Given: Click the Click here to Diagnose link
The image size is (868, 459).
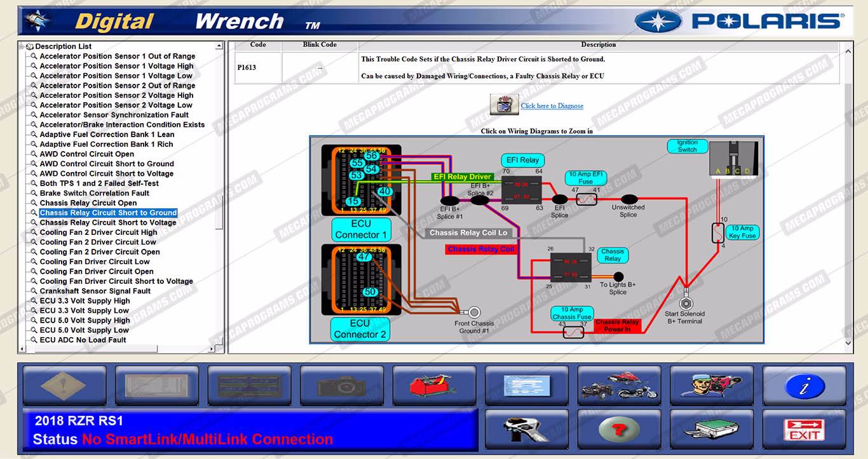Looking at the screenshot, I should click(x=552, y=106).
